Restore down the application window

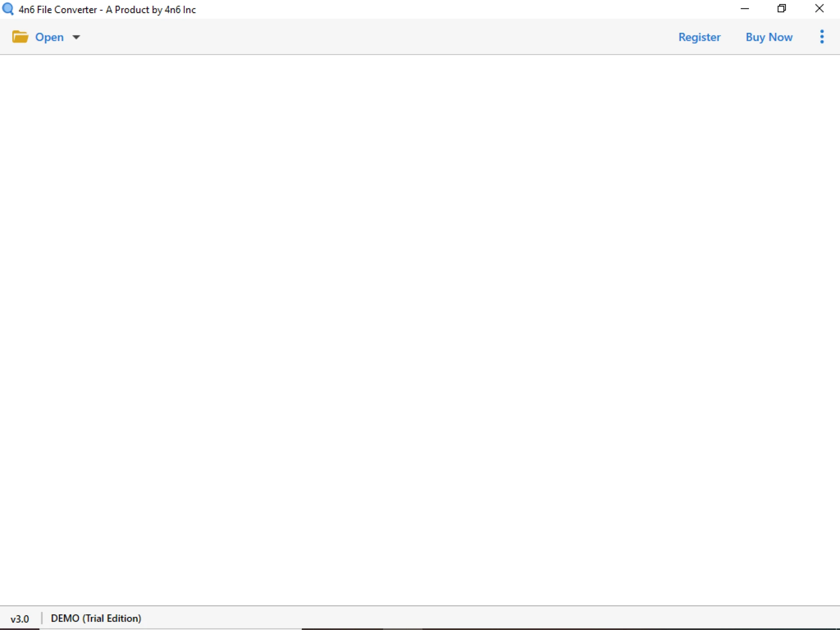782,9
